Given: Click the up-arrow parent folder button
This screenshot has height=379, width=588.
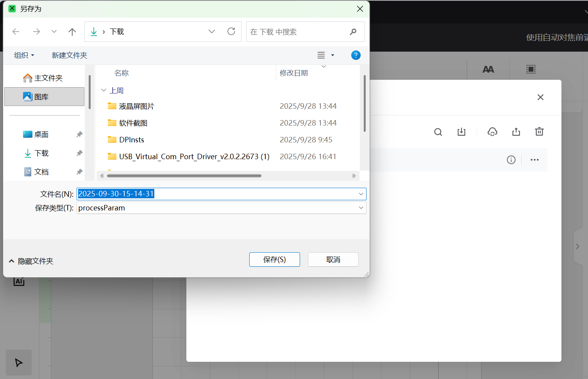Looking at the screenshot, I should (72, 32).
